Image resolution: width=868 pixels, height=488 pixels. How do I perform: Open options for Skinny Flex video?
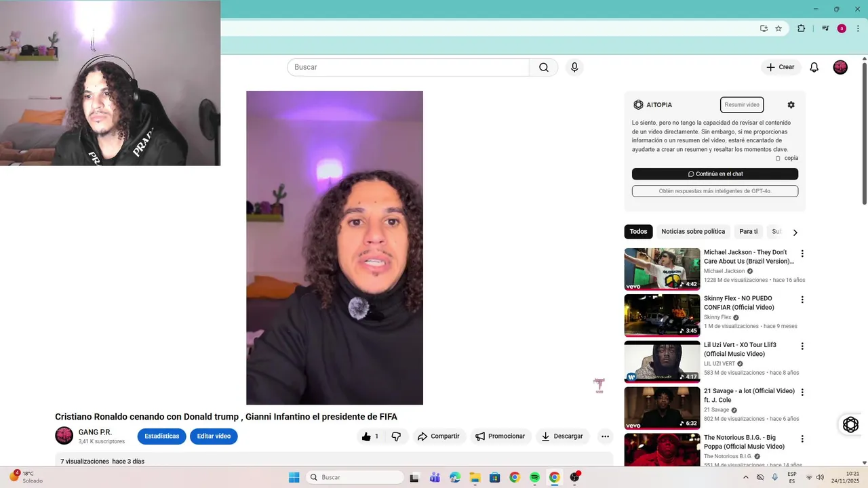pos(802,300)
